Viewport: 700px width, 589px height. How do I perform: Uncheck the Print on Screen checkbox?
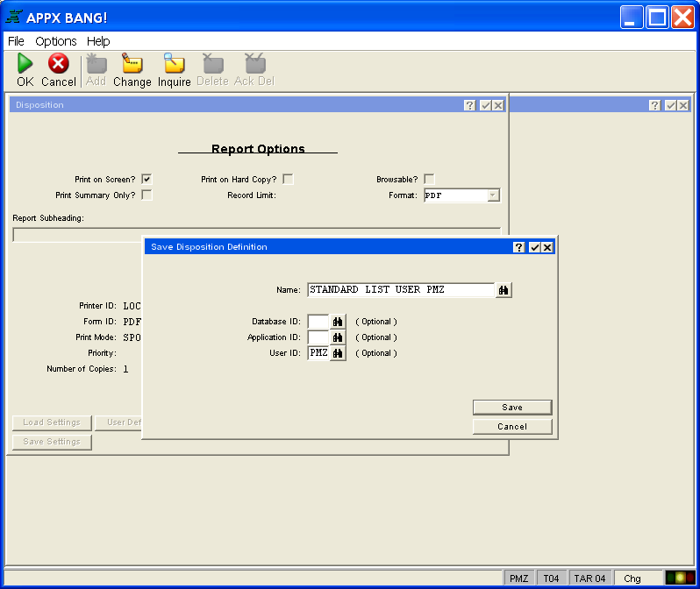(146, 179)
